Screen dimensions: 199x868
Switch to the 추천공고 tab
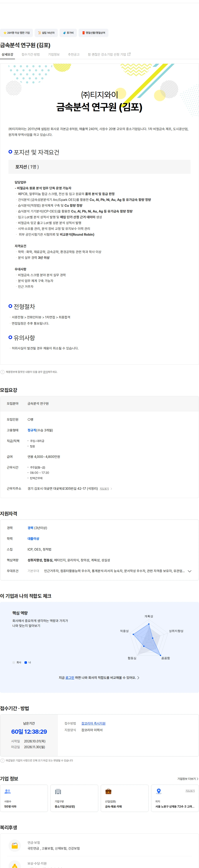pos(74,55)
